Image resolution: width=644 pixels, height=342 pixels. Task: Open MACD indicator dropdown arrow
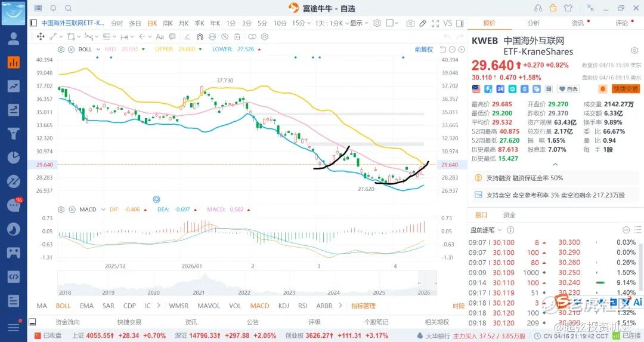point(103,209)
